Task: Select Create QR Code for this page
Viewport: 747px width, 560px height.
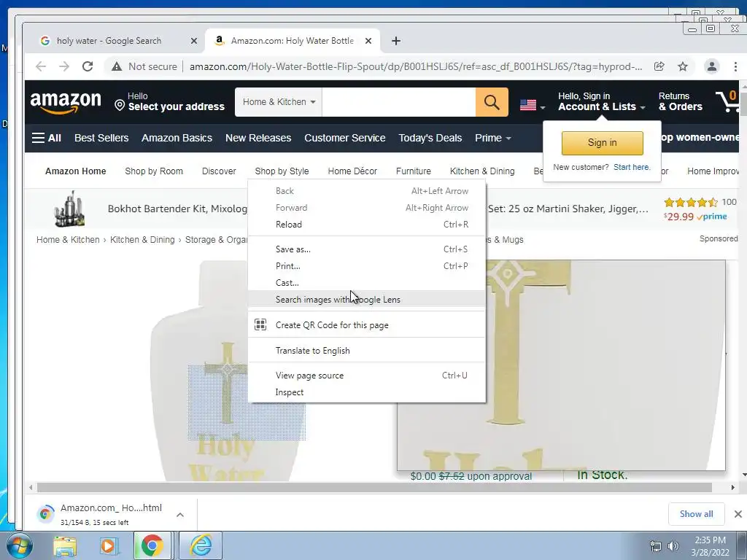Action: [367, 324]
